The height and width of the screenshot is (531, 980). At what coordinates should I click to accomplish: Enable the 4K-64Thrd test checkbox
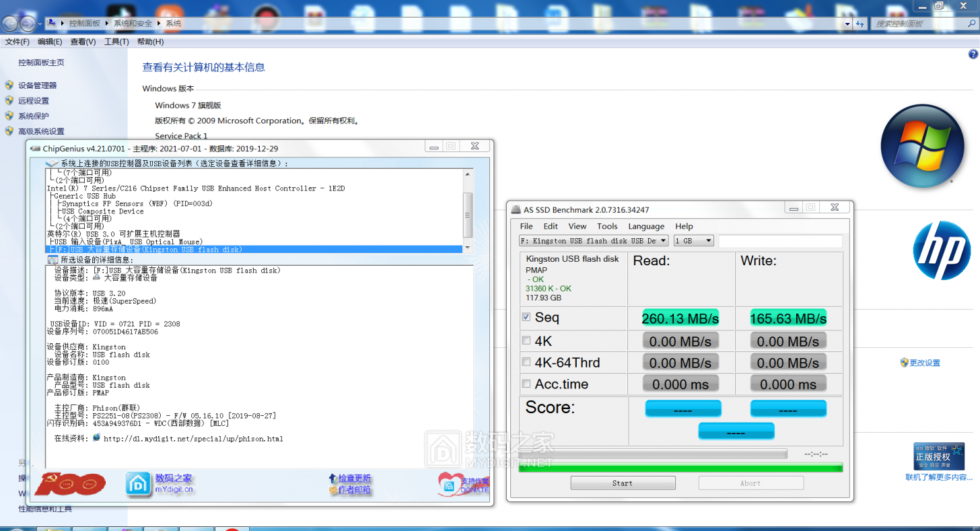pyautogui.click(x=526, y=362)
